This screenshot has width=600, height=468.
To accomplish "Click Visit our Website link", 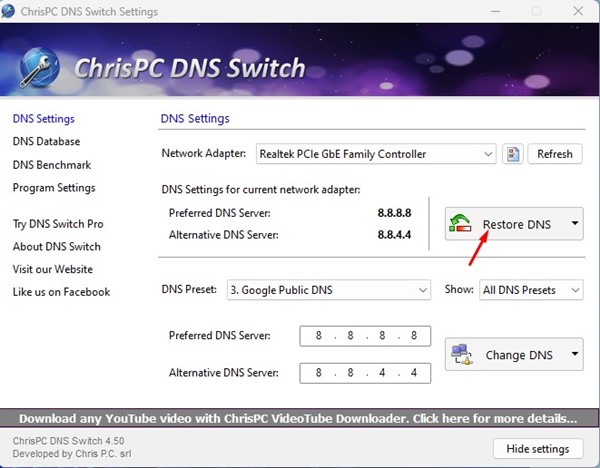I will (x=52, y=269).
